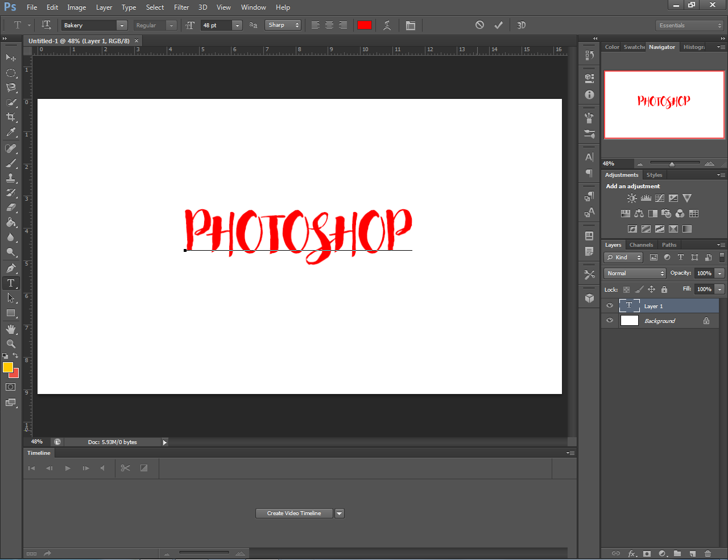The height and width of the screenshot is (560, 728).
Task: Delete the selected layer
Action: (708, 553)
